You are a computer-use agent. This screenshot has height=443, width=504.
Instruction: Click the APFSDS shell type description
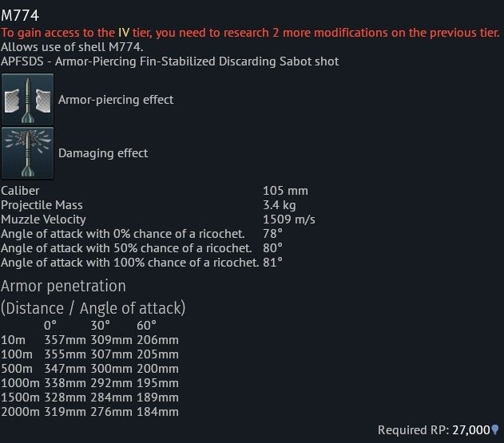coord(169,61)
